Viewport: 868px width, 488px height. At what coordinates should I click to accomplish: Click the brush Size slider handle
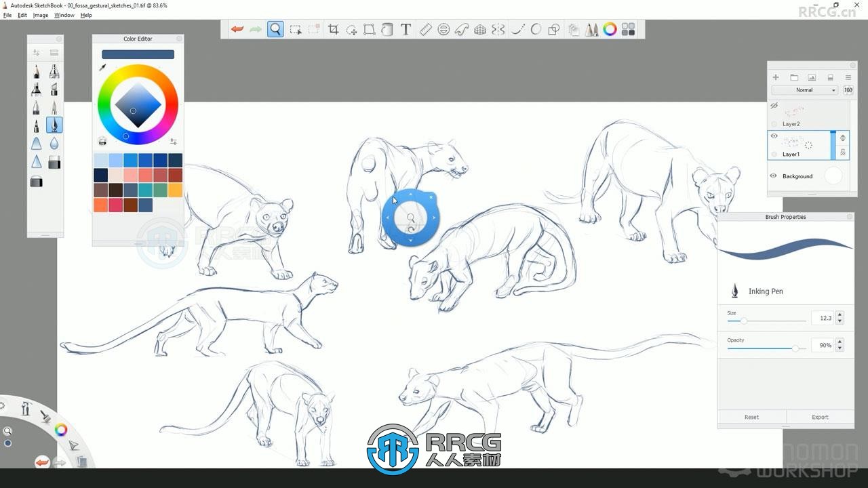[743, 321]
